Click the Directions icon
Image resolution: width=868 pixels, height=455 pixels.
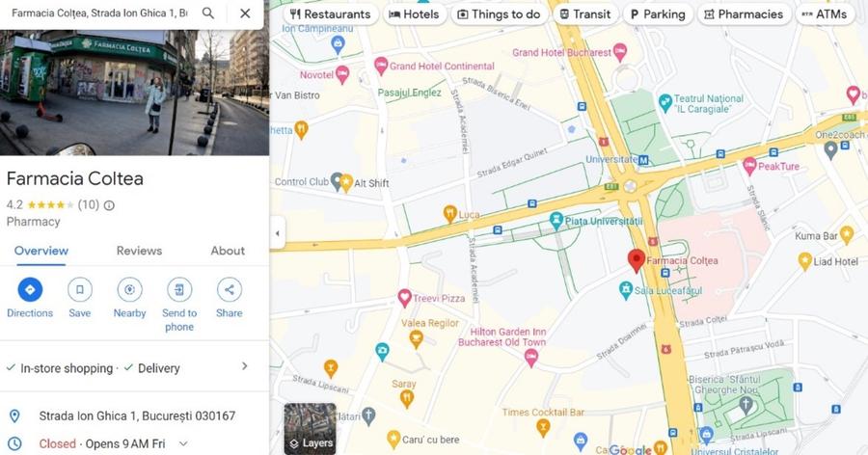(30, 289)
